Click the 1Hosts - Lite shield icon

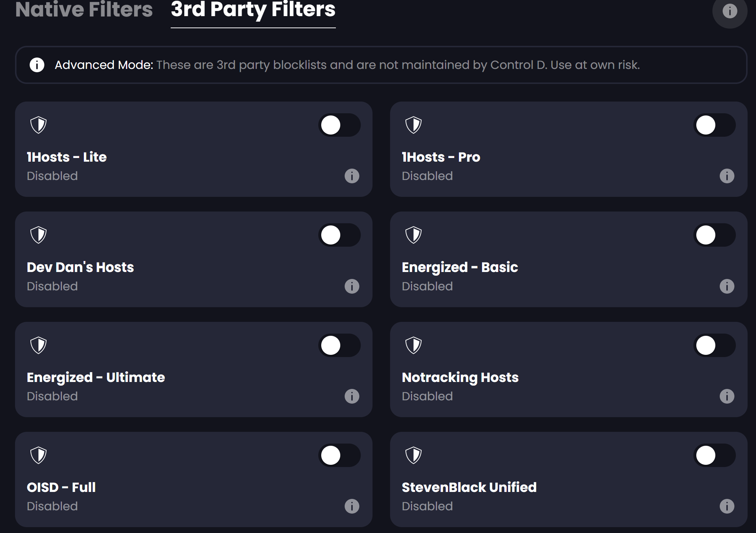38,125
